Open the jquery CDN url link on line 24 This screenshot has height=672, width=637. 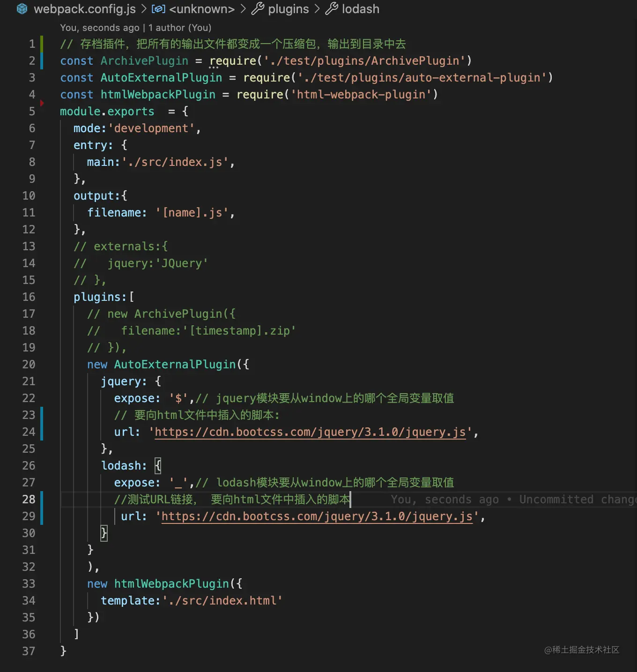point(310,432)
